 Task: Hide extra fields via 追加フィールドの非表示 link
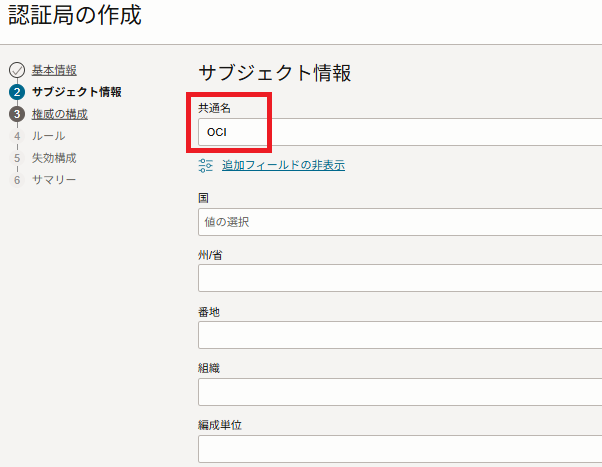click(283, 166)
